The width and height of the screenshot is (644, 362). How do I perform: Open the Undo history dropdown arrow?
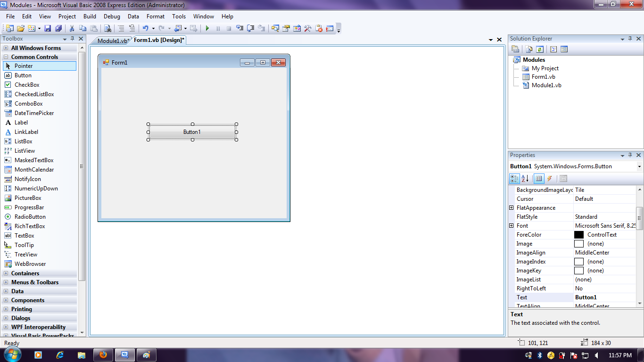(153, 28)
